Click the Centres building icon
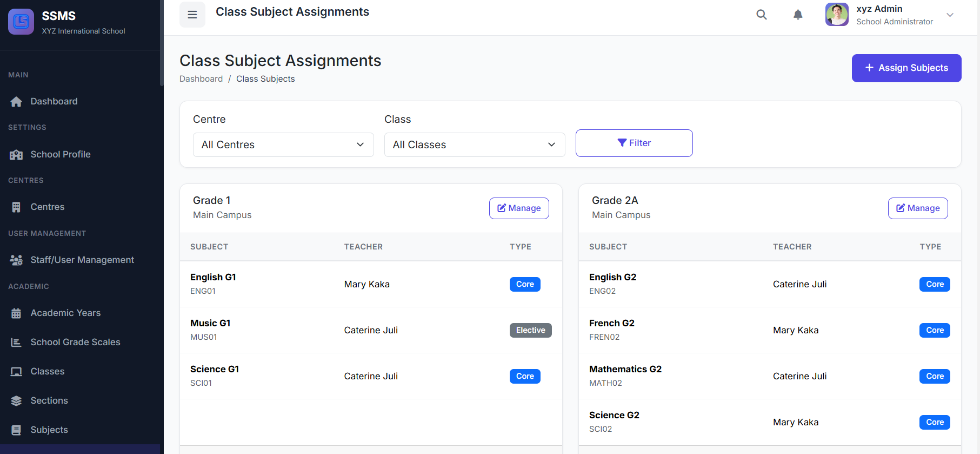Viewport: 980px width, 454px height. click(16, 207)
